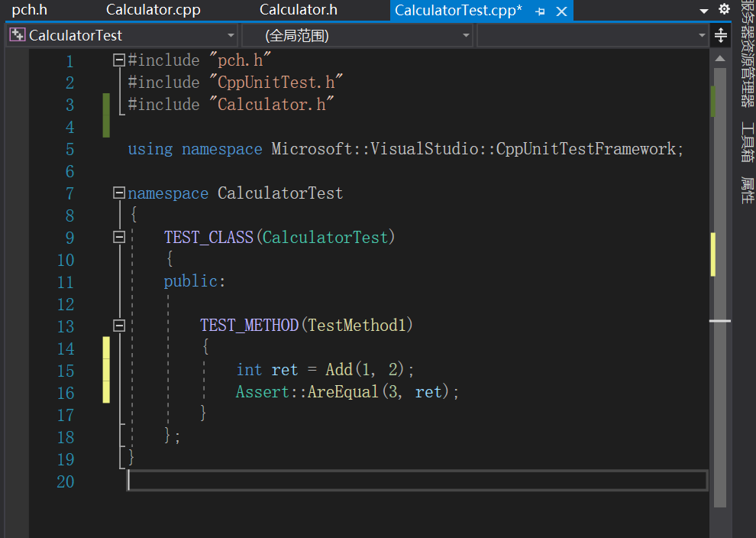Collapse the namespace CalculatorTest block

coord(118,193)
